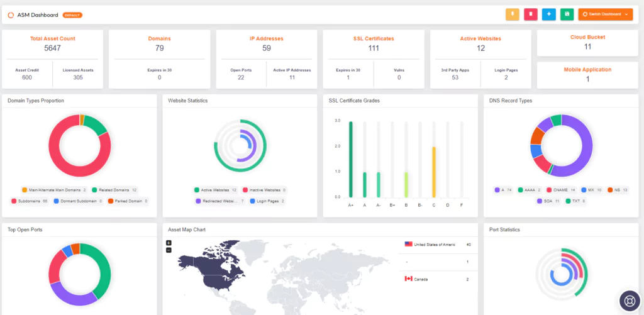Open the SSL Certificates card title

click(x=374, y=38)
